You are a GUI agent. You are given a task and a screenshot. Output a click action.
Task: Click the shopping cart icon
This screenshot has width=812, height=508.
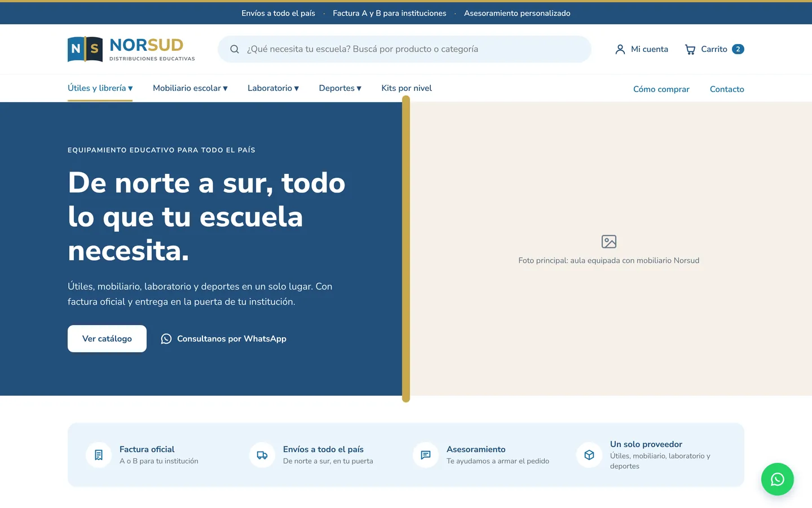pyautogui.click(x=690, y=49)
